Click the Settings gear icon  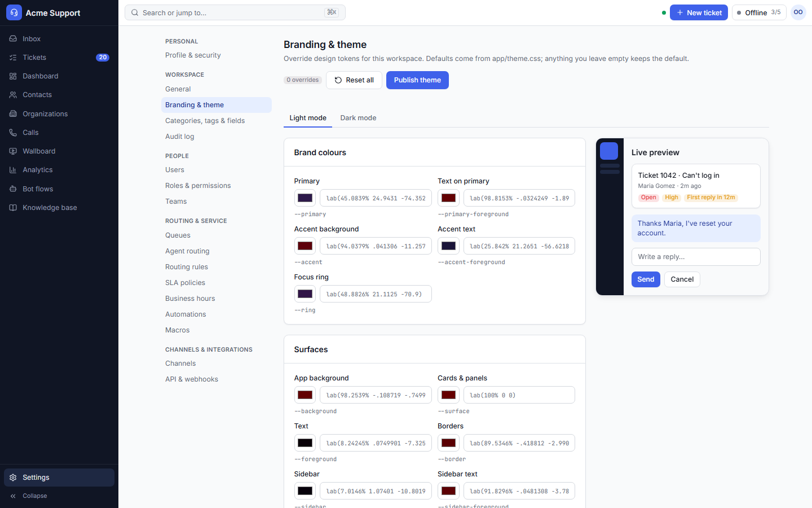pyautogui.click(x=13, y=478)
